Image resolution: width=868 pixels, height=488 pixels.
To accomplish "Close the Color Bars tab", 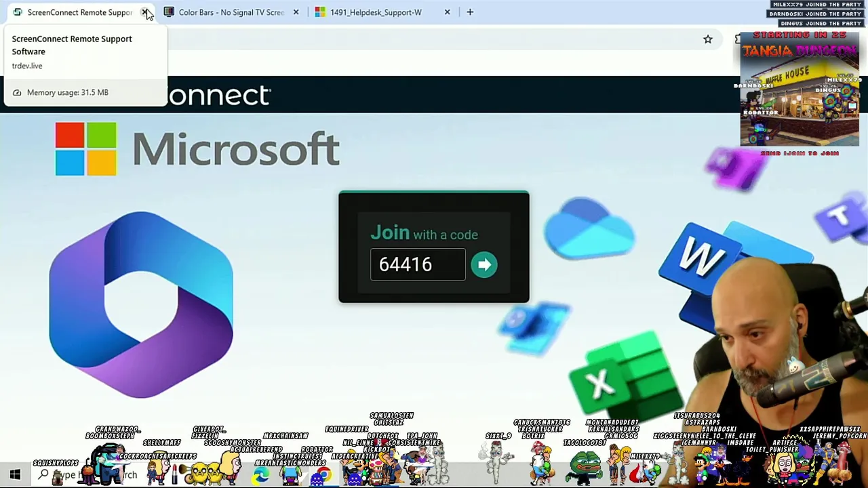I will (x=296, y=12).
